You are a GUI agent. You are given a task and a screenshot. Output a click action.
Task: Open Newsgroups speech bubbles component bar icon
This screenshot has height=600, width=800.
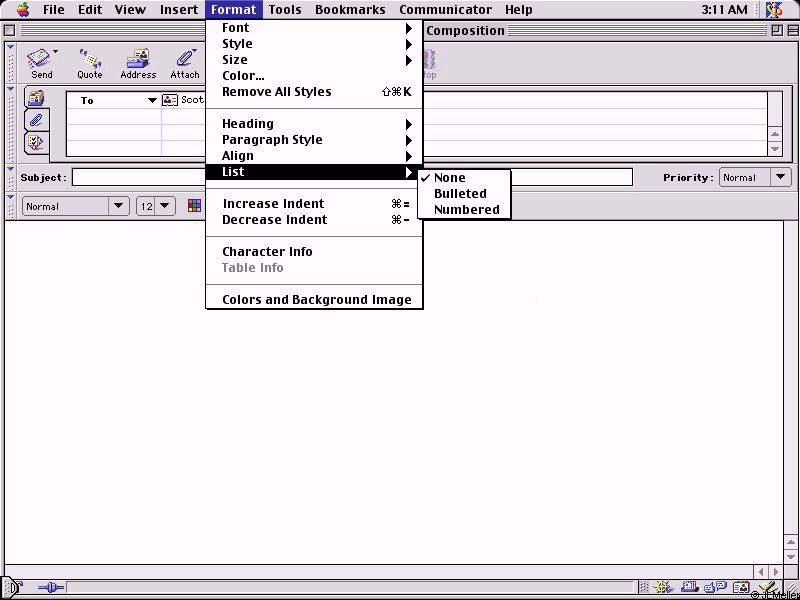pyautogui.click(x=715, y=588)
